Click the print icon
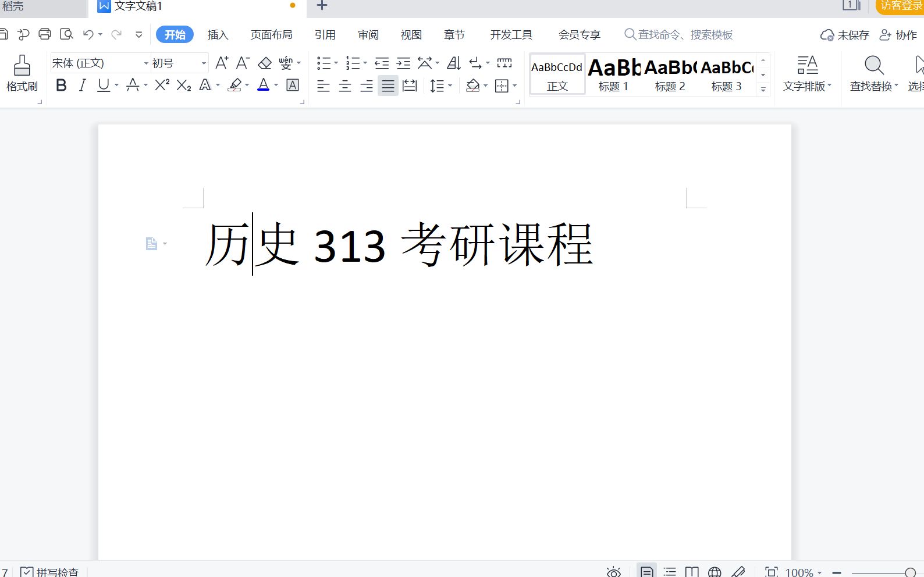Viewport: 924px width, 577px height. point(45,34)
